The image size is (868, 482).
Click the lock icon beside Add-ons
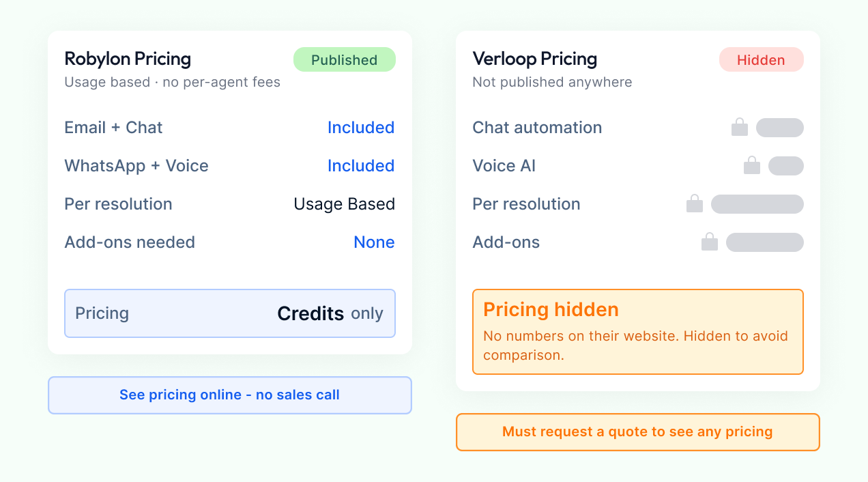pos(710,242)
